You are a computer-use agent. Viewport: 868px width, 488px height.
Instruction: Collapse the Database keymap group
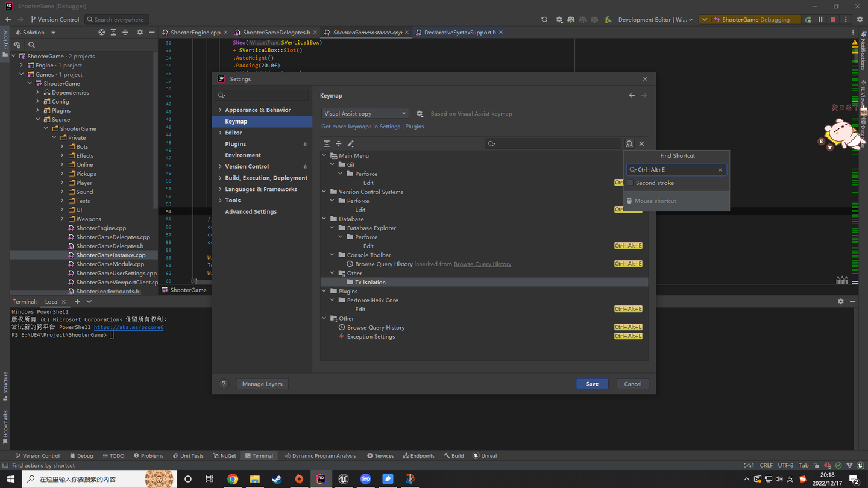click(324, 219)
